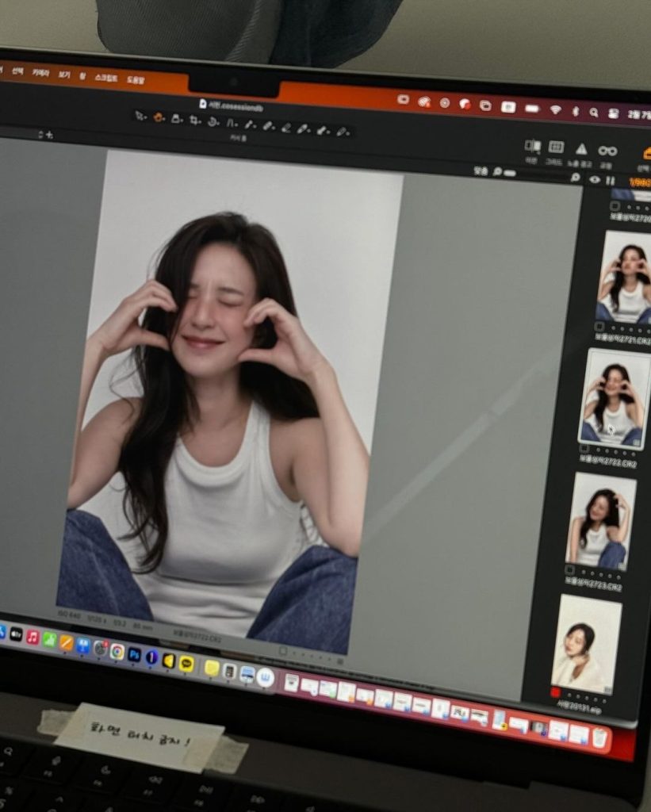Viewport: 651px width, 812px height.
Task: Open Photoshop from the Dock
Action: tap(134, 654)
